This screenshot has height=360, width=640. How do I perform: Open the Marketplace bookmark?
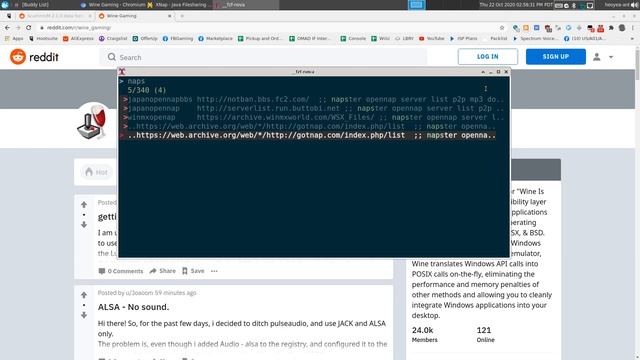pyautogui.click(x=216, y=38)
